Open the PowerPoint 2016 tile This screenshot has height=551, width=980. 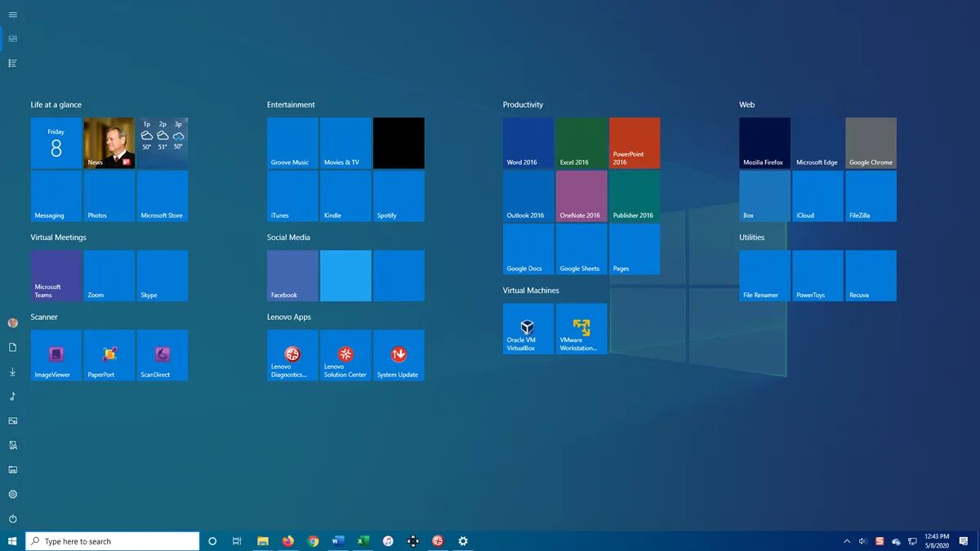pos(635,143)
